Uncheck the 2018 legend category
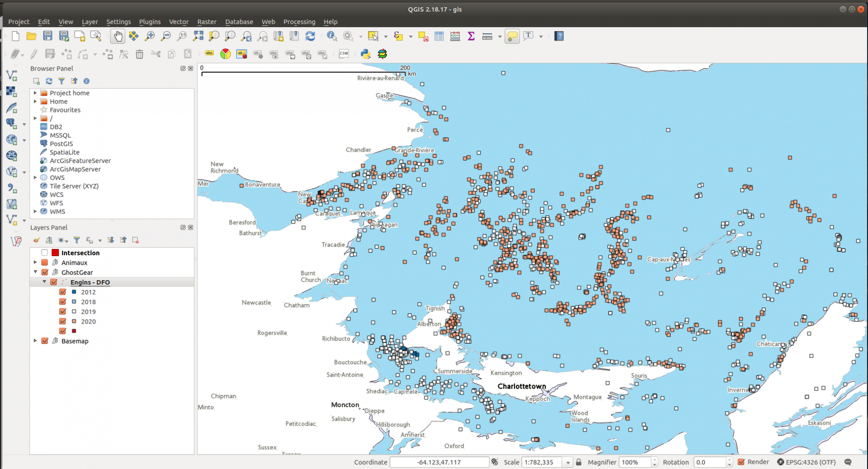Viewport: 868px width, 469px height. (63, 302)
